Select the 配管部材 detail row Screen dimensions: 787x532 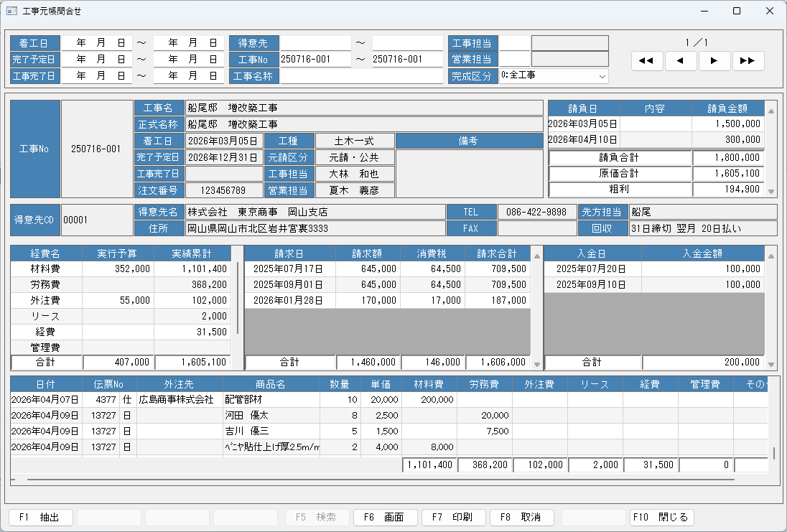pyautogui.click(x=271, y=399)
